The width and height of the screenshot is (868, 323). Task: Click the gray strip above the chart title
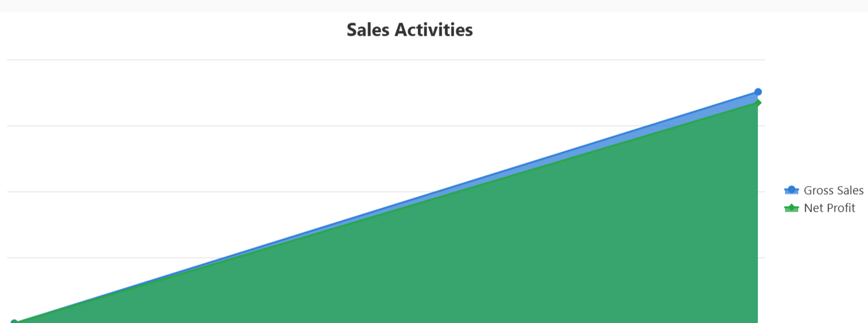pos(434,6)
